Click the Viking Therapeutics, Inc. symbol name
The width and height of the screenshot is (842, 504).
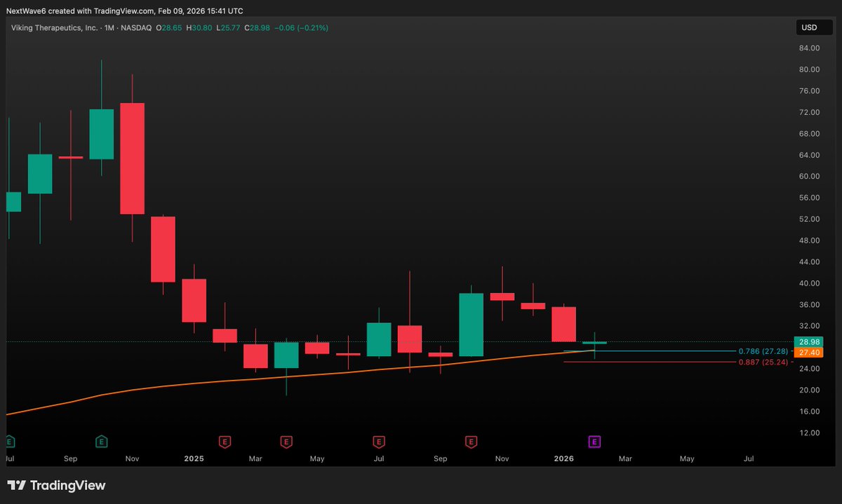click(x=53, y=28)
